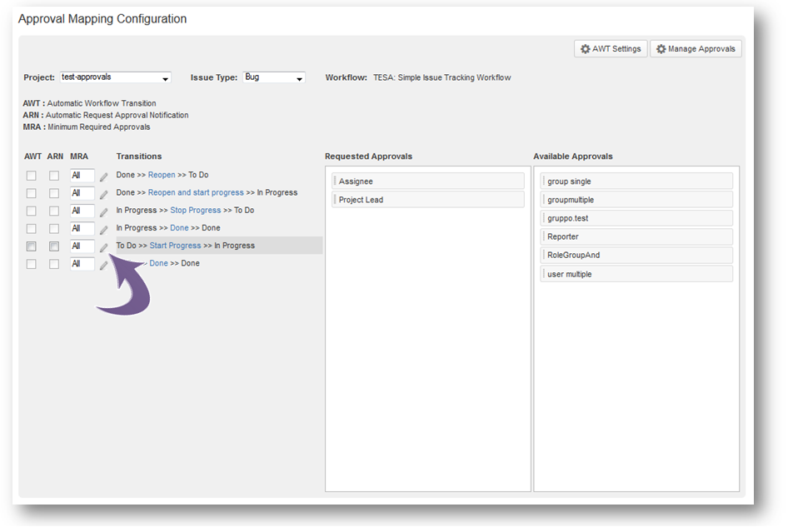Open the Project dropdown test-approvals
Viewport: 788px width, 532px height.
(116, 77)
